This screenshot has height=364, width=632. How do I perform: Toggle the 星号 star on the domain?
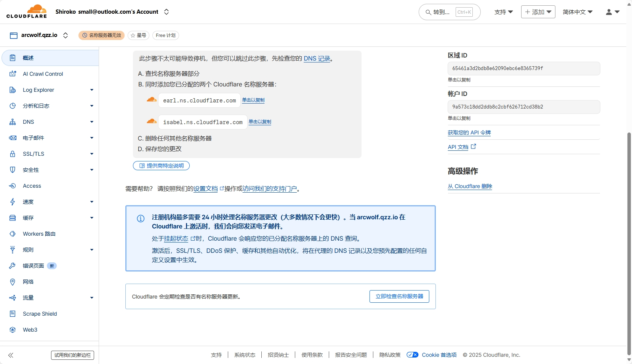pyautogui.click(x=138, y=35)
